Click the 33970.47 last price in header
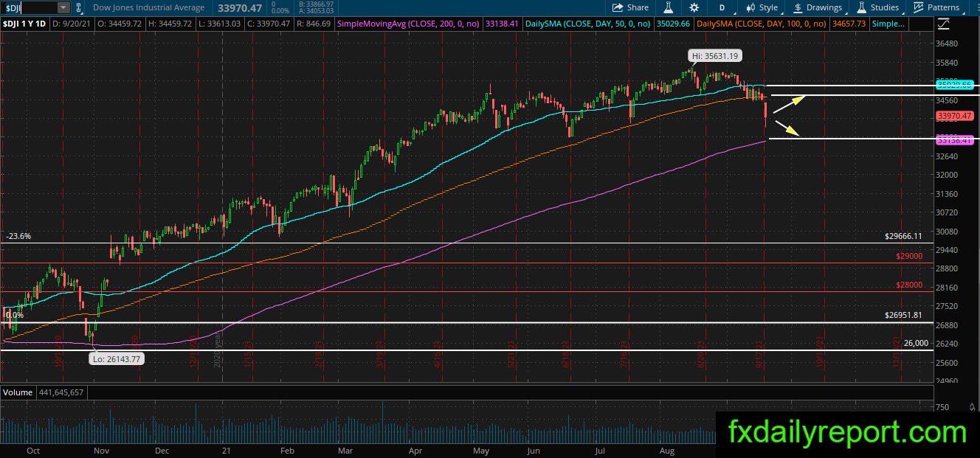 pyautogui.click(x=241, y=7)
